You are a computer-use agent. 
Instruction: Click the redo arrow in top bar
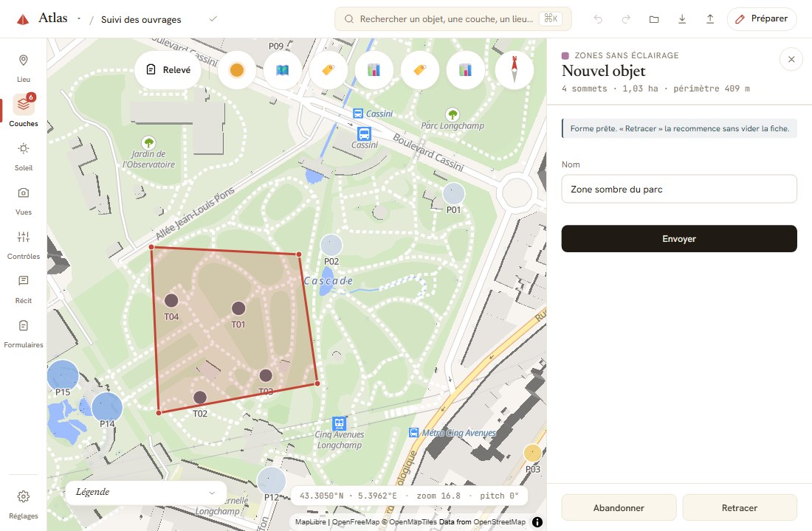[x=626, y=19]
